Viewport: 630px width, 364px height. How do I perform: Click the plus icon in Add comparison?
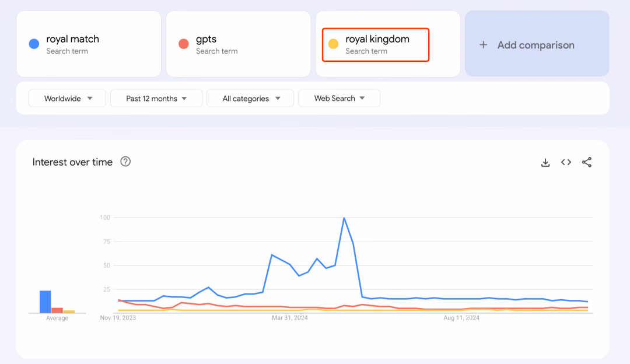(484, 44)
